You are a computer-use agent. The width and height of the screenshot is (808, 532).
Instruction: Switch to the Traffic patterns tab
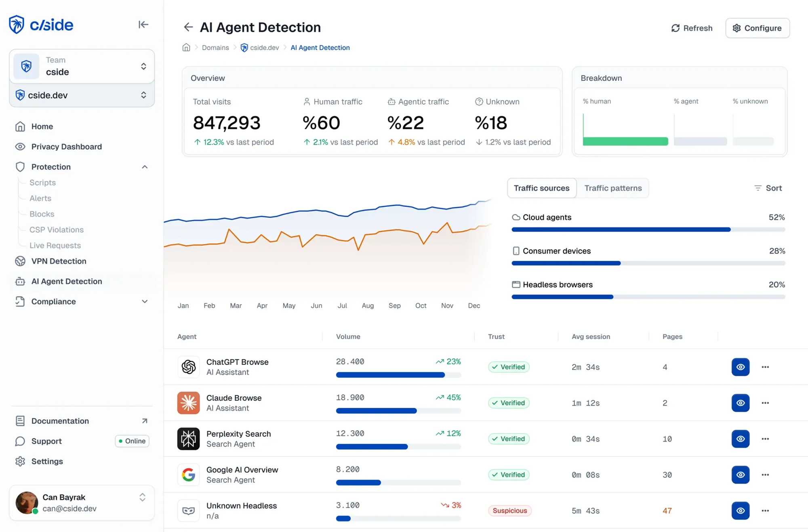click(613, 188)
